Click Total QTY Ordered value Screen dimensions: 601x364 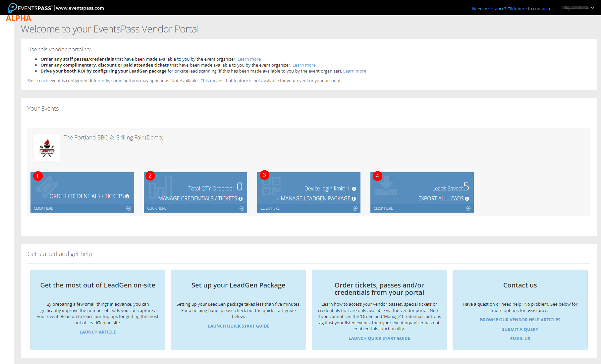[x=240, y=187]
